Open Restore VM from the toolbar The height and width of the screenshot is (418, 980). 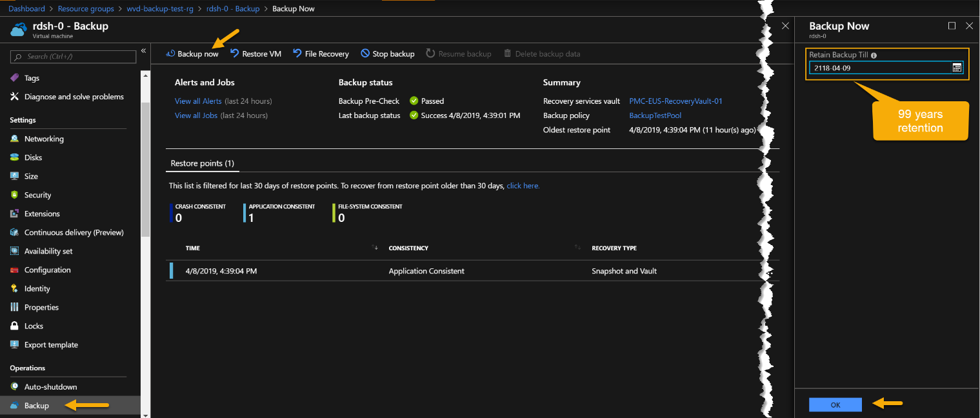point(255,54)
